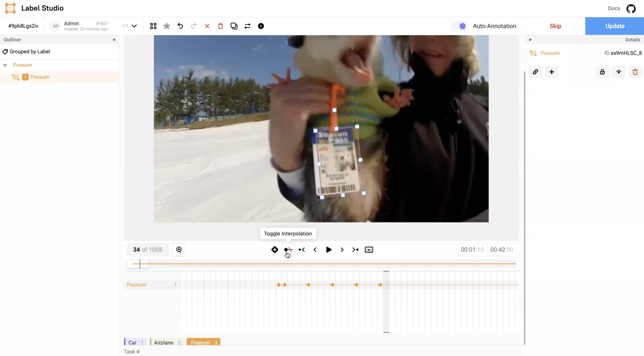The width and height of the screenshot is (644, 356).
Task: Open the timeline zoom magnifier
Action: (x=179, y=250)
